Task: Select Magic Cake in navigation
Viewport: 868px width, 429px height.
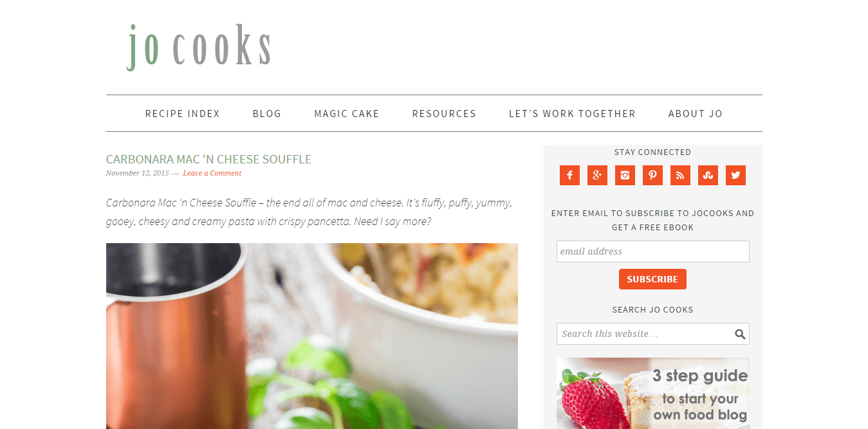Action: [347, 114]
